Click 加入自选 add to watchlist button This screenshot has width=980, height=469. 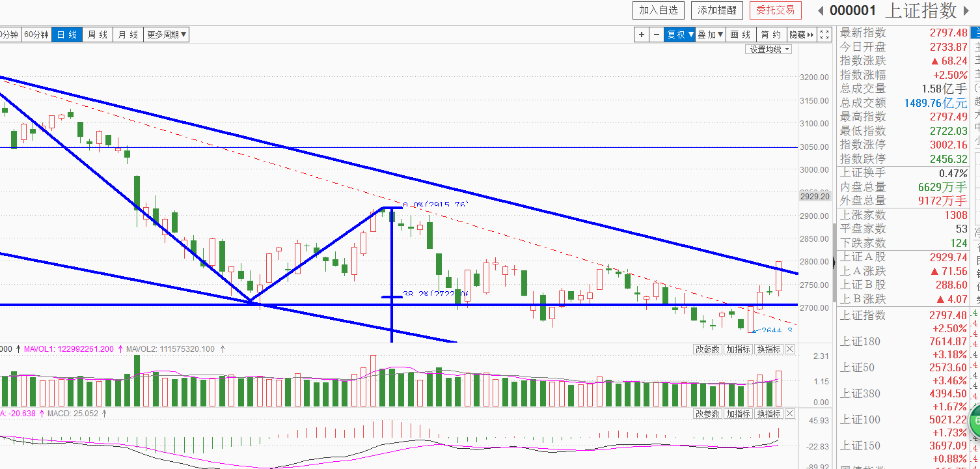(659, 10)
